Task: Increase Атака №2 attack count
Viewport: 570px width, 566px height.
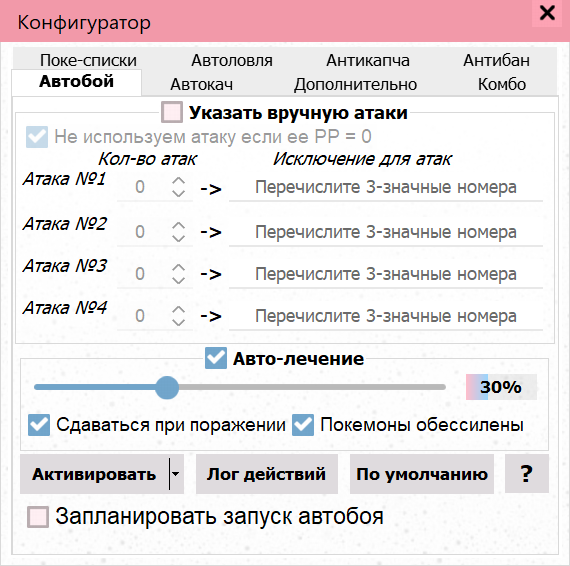Action: pos(178,226)
